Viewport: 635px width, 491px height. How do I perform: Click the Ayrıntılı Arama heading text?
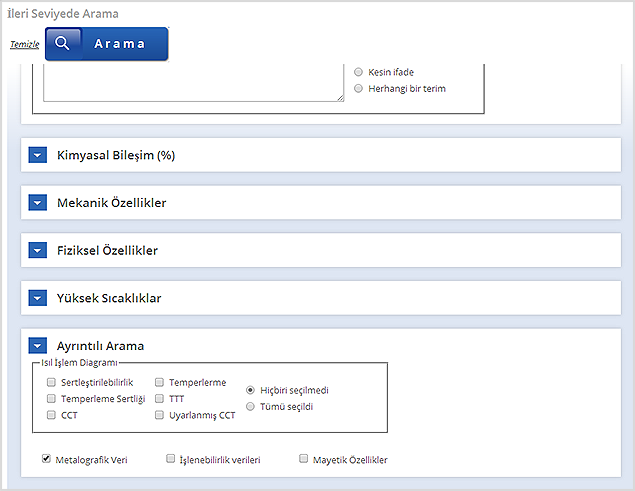[x=100, y=346]
